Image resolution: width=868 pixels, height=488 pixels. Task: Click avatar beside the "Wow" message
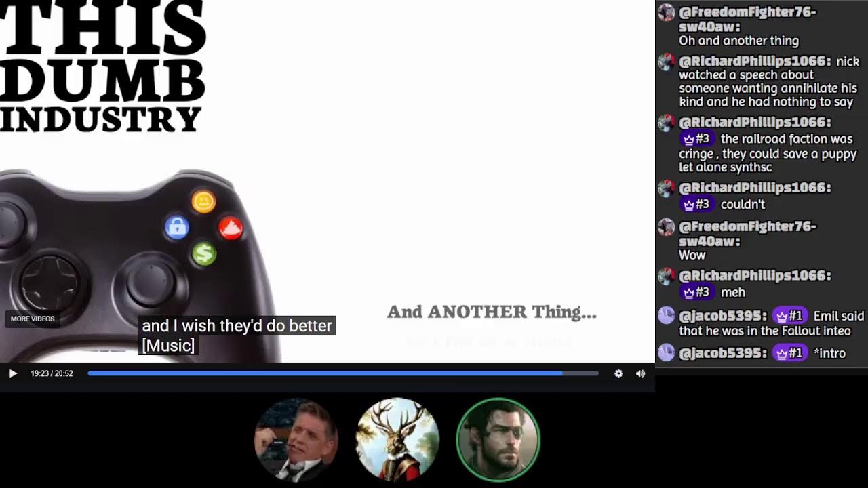click(667, 227)
